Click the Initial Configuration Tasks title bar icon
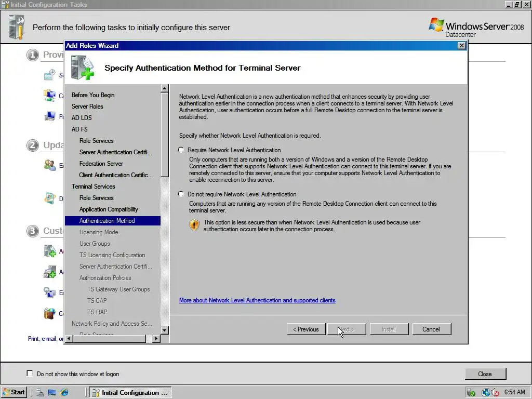532x399 pixels. (5, 4)
